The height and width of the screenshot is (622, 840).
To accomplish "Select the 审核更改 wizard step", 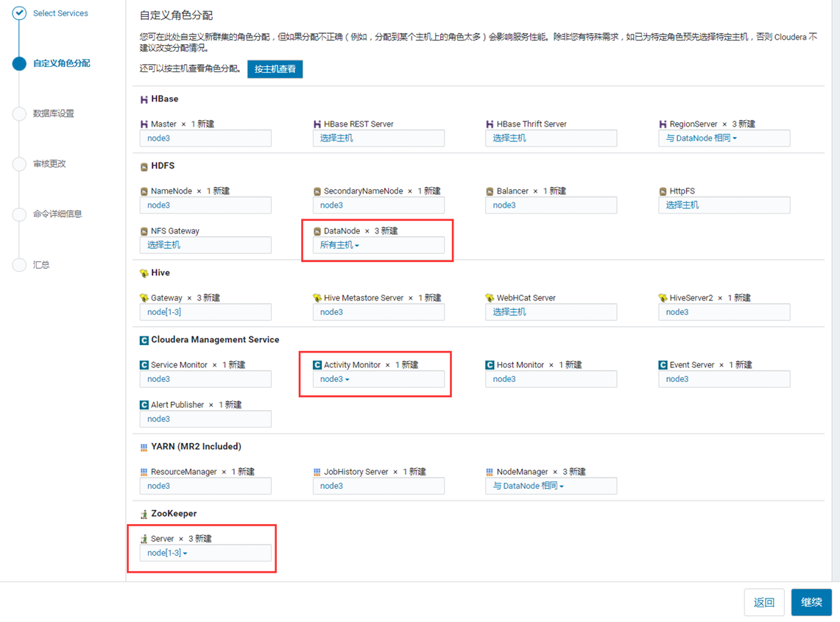I will 49,164.
